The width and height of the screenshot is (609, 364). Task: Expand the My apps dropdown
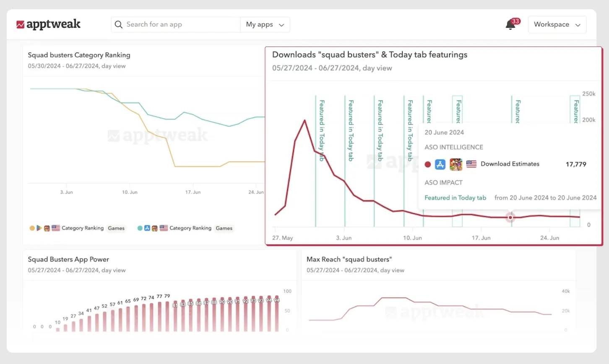(x=265, y=25)
